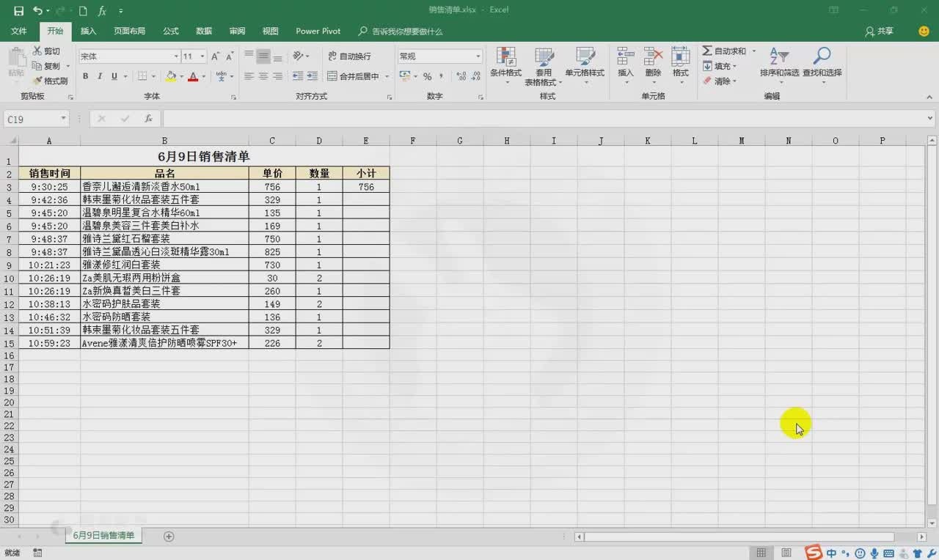Toggle top align for cell text
Screen dimensions: 939x560
(249, 56)
